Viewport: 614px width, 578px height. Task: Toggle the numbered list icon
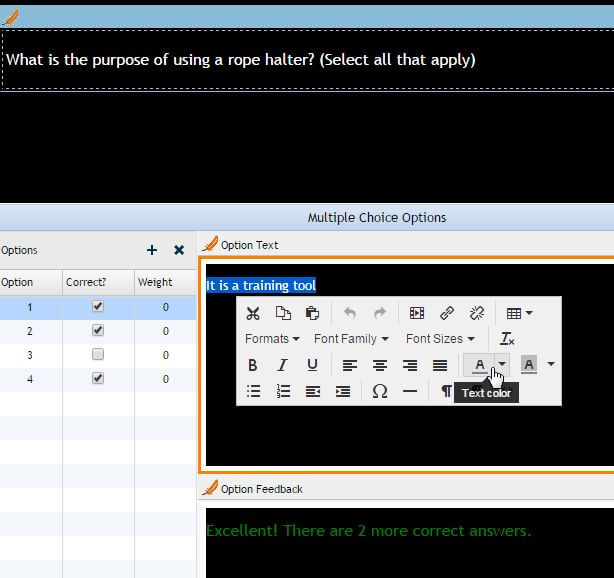click(x=283, y=391)
